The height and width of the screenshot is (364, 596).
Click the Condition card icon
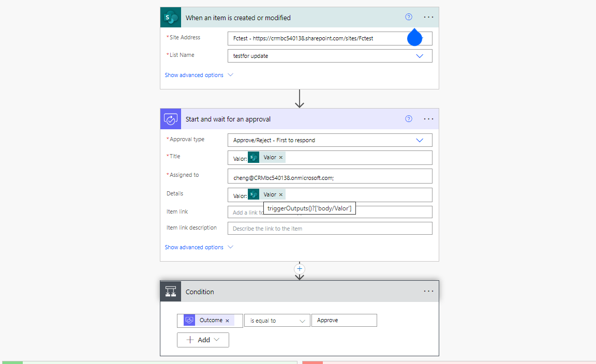[171, 292]
